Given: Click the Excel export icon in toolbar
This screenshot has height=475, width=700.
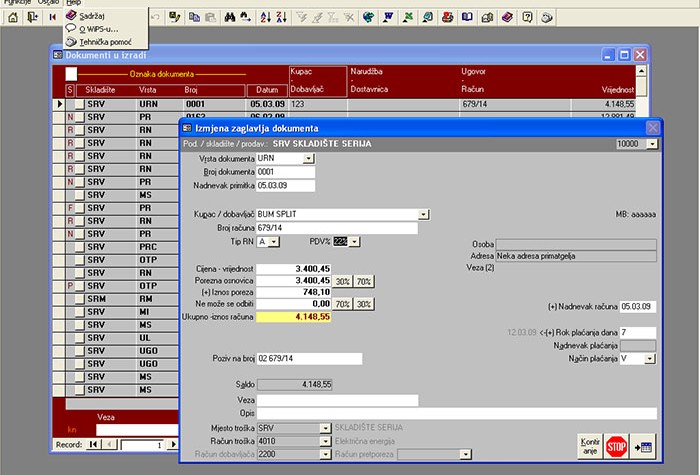Looking at the screenshot, I should [408, 17].
